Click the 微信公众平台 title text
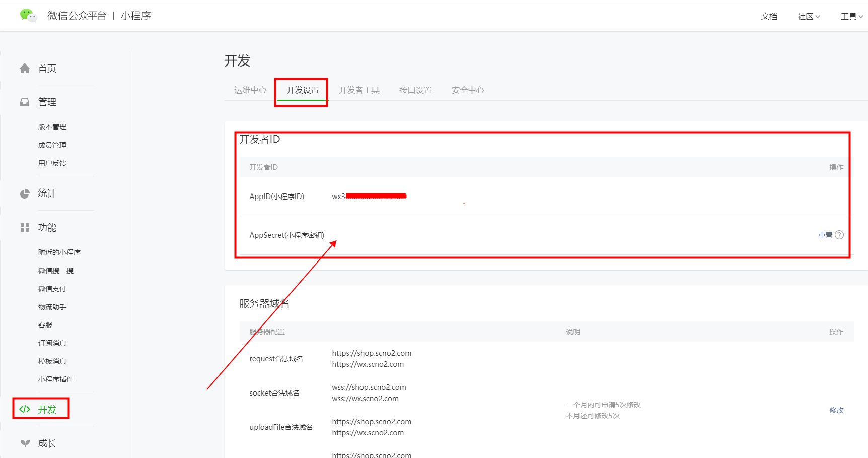The height and width of the screenshot is (458, 868). click(77, 16)
